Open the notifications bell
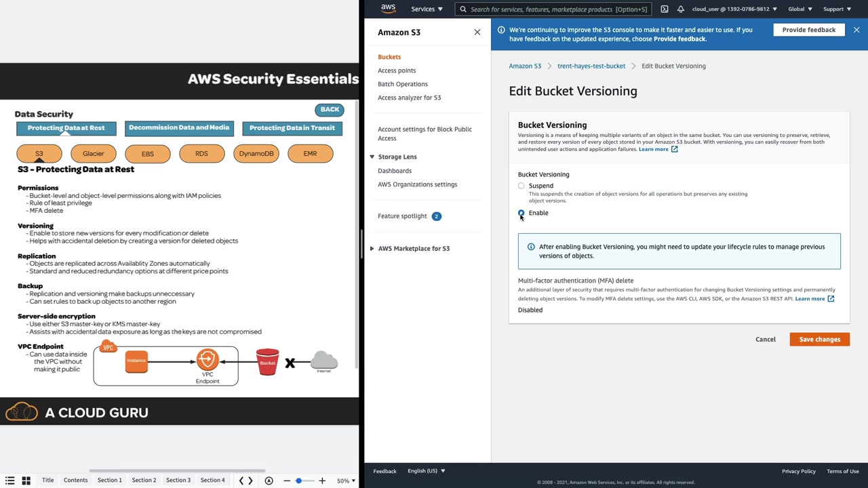This screenshot has height=488, width=868. coord(680,9)
